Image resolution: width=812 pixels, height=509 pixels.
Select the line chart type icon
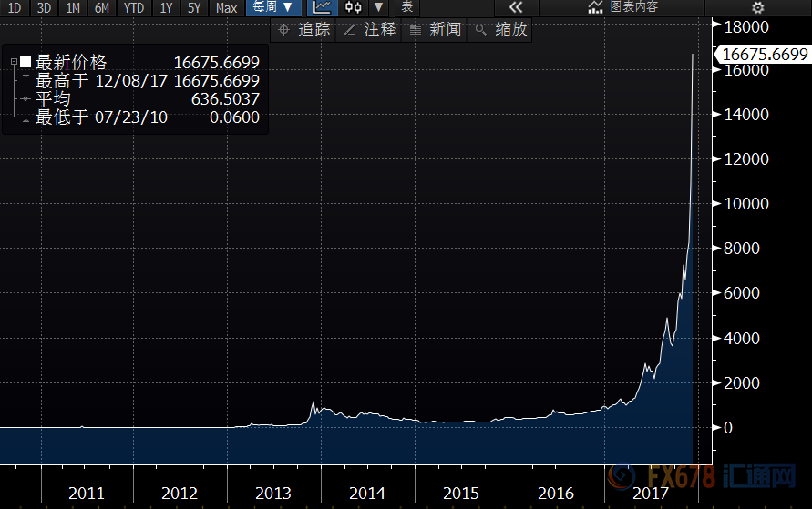tap(322, 7)
